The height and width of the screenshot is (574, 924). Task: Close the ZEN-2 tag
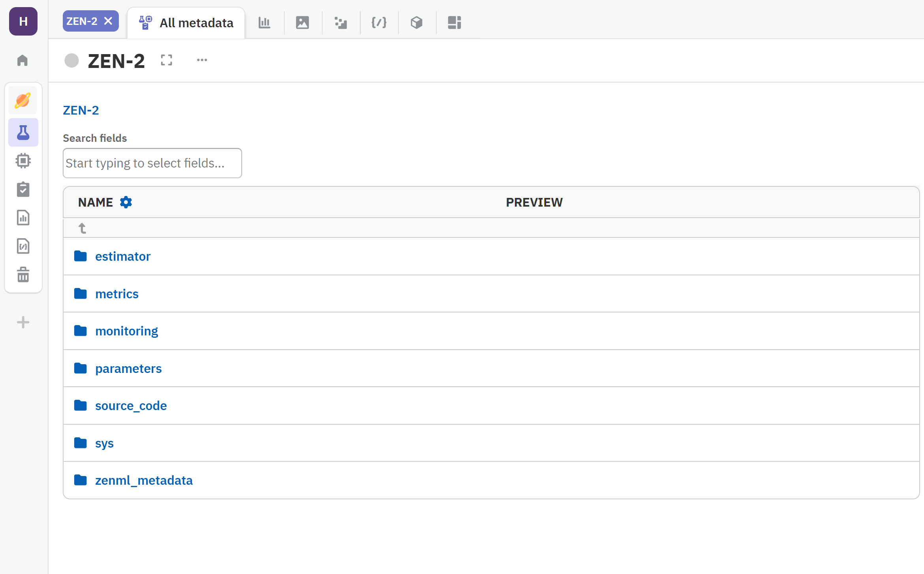[x=108, y=21]
